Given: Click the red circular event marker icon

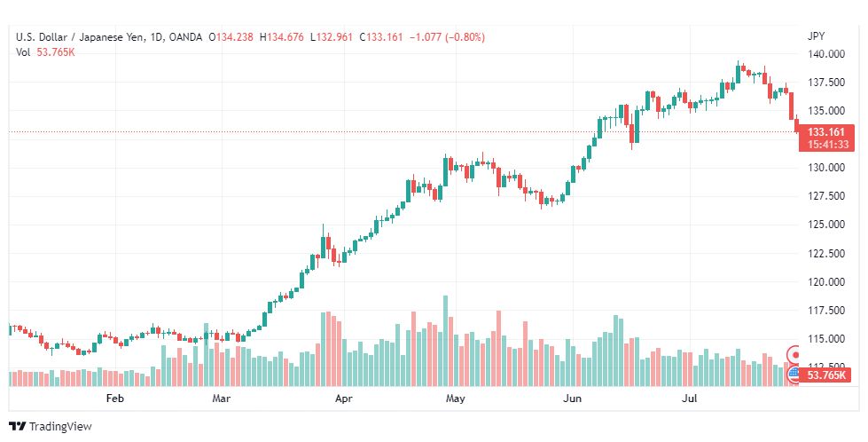Looking at the screenshot, I should 794,353.
